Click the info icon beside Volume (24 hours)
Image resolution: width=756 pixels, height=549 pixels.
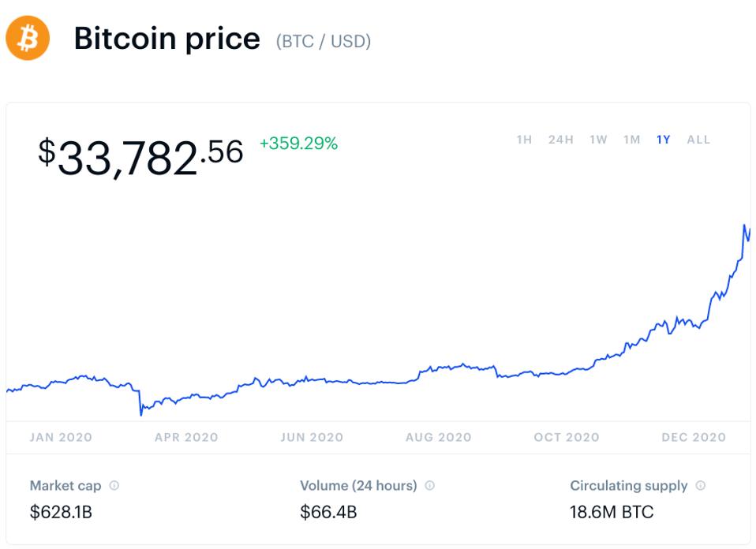[x=430, y=486]
